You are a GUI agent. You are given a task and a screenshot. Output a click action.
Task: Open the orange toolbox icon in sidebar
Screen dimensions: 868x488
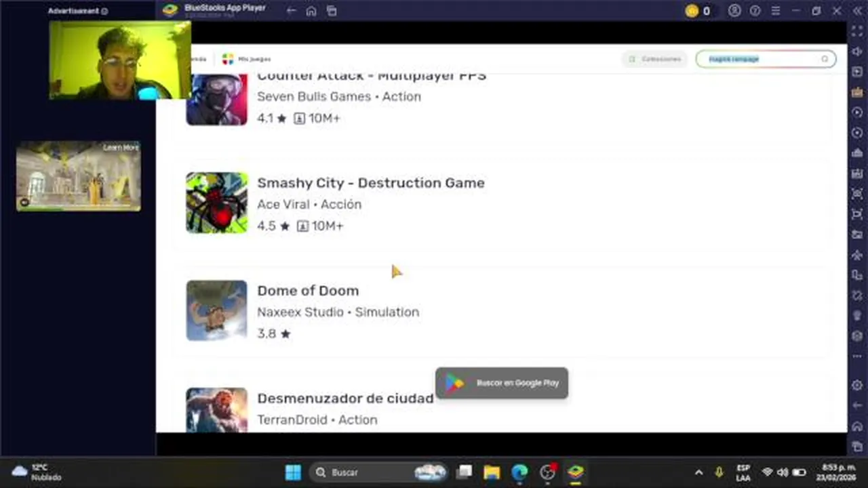(857, 92)
